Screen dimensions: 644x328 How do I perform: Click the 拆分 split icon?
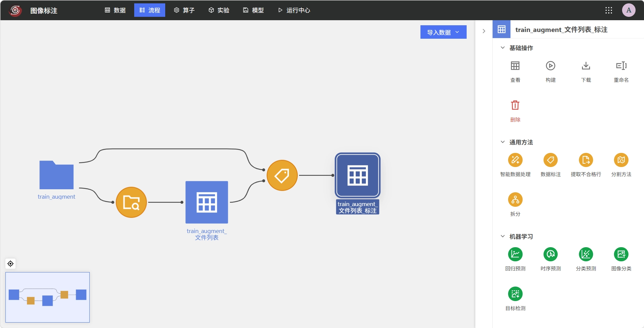(515, 200)
